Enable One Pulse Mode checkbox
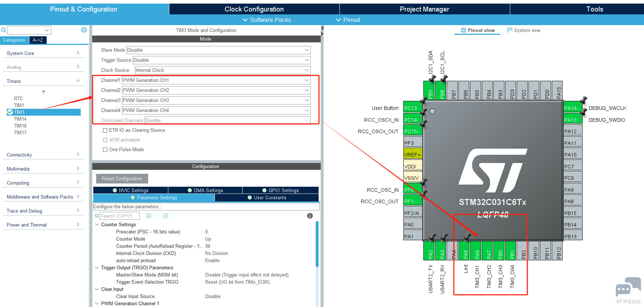This screenshot has height=307, width=644. click(x=105, y=150)
